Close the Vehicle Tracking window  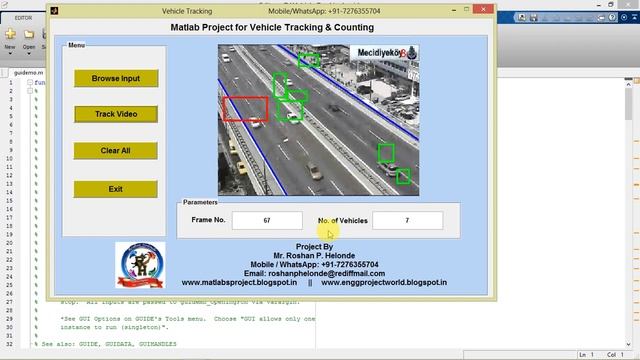(483, 9)
